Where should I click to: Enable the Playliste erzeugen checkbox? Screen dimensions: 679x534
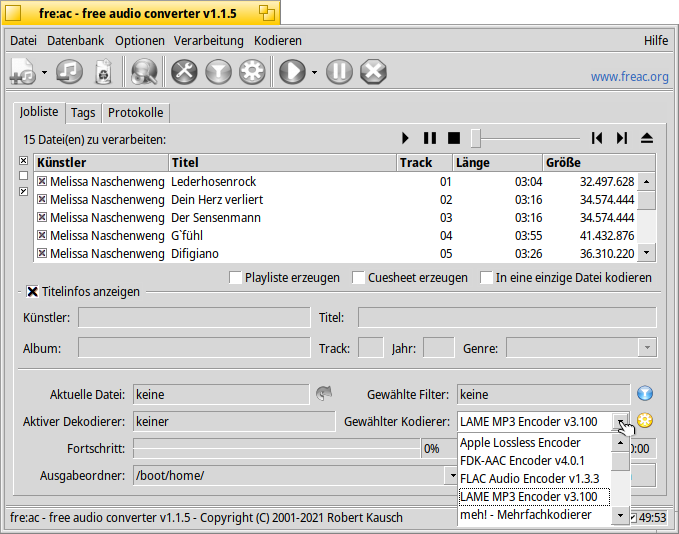tap(236, 278)
